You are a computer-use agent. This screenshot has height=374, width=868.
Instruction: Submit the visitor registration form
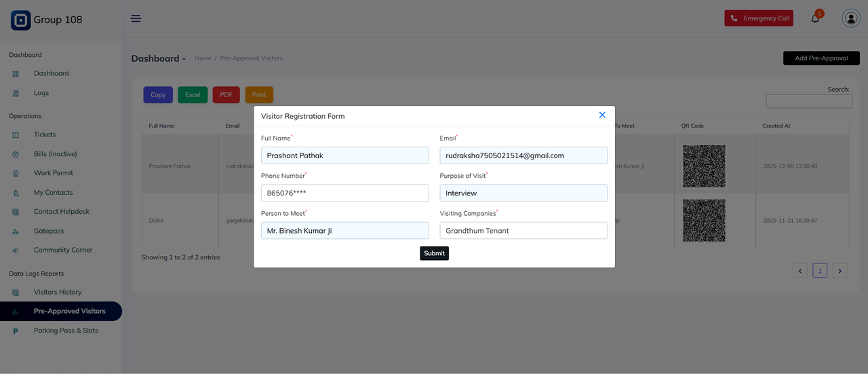point(434,253)
